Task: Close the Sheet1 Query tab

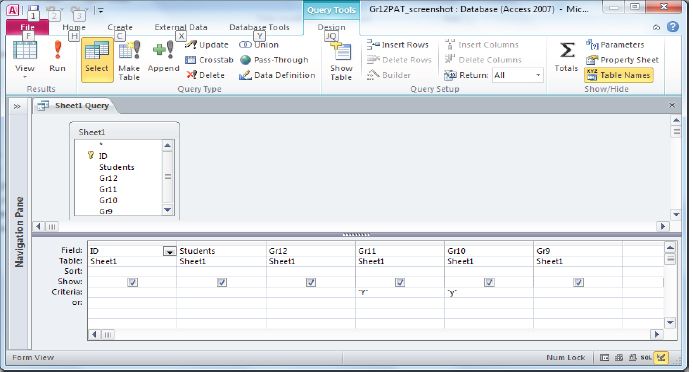Action: (x=672, y=105)
